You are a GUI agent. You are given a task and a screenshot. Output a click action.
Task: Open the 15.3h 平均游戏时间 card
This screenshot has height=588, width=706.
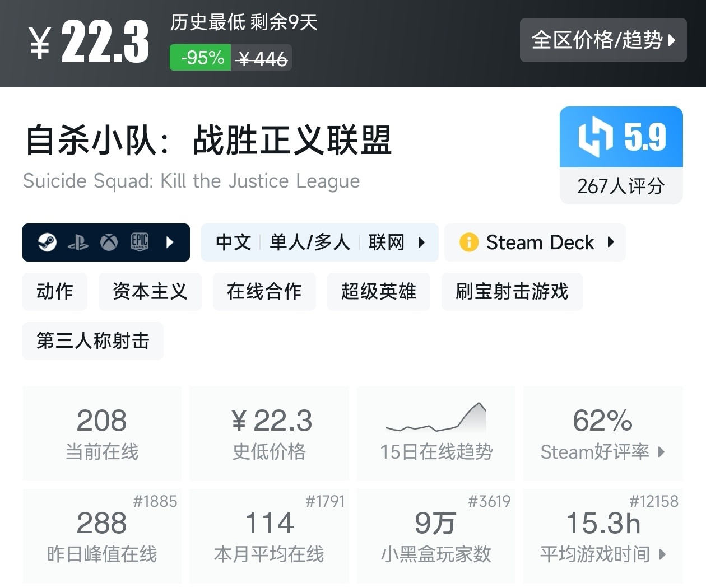603,536
